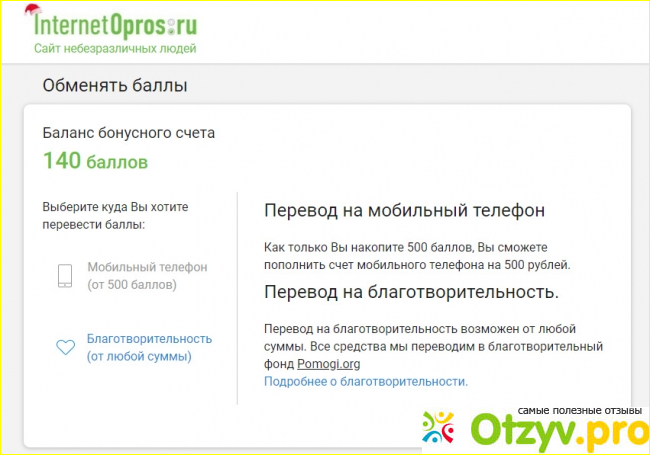
Task: Click the paragraph about saving 500 баллов
Action: [417, 255]
